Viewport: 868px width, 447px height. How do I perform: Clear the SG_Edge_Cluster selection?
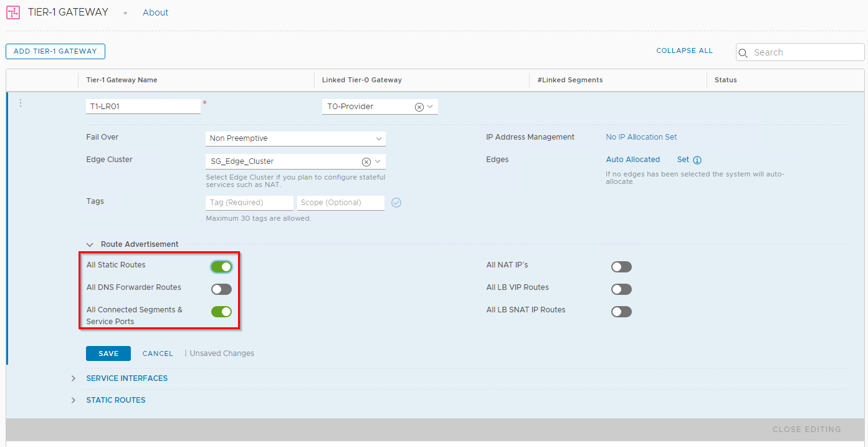[366, 161]
